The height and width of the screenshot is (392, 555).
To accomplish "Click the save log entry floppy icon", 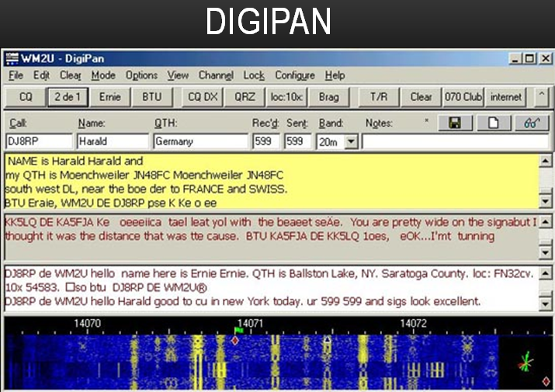I will click(x=455, y=123).
